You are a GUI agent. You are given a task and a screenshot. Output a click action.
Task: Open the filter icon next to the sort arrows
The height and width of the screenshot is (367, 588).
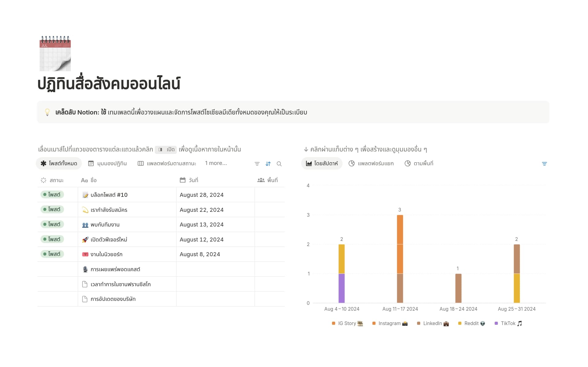(x=257, y=163)
